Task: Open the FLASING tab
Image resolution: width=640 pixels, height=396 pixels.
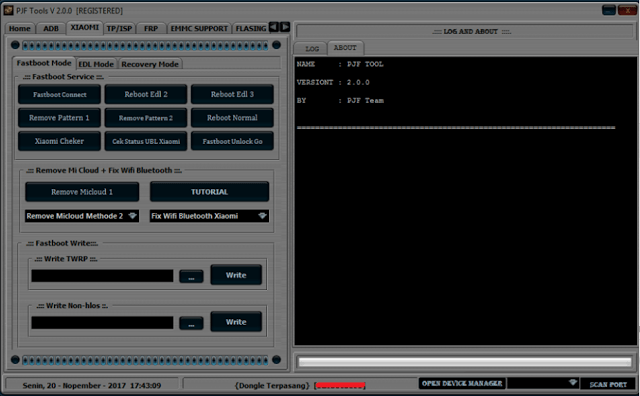Action: (250, 29)
